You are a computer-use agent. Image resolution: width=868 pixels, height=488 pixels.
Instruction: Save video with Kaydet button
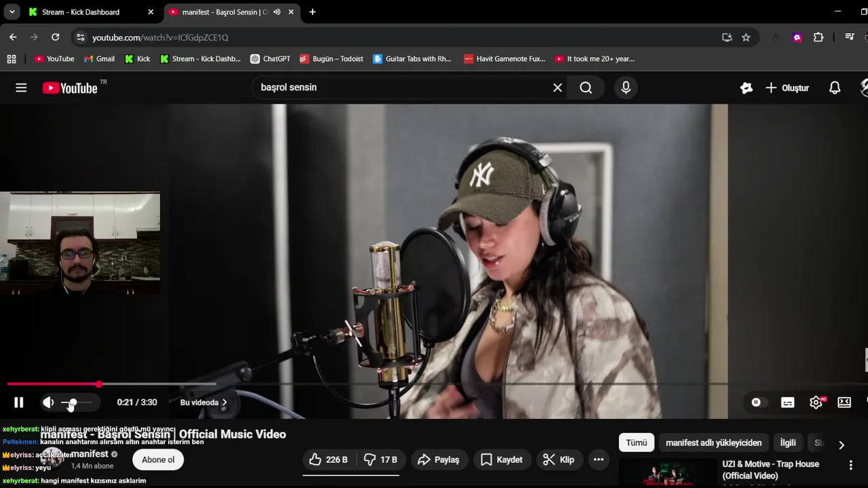click(501, 460)
